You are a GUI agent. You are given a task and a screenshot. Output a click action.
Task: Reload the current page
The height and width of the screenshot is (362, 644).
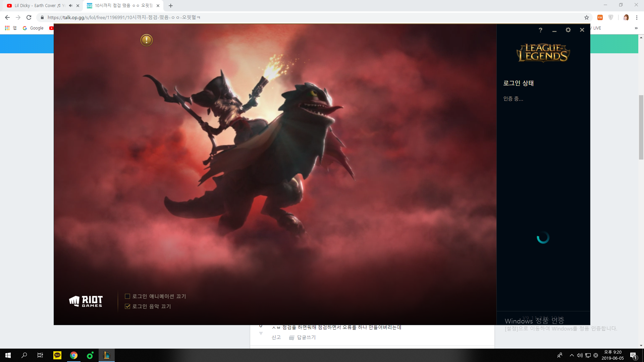tap(29, 17)
